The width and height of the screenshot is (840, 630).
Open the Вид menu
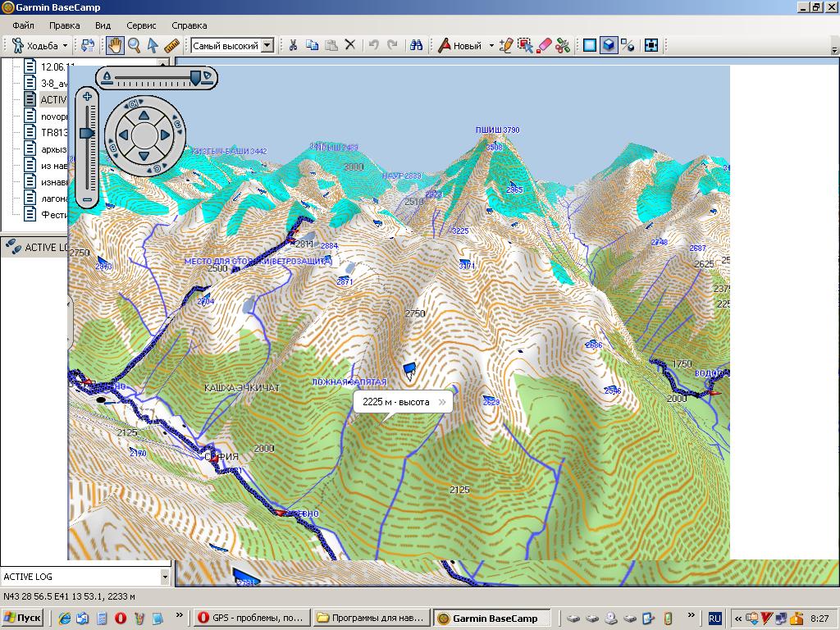click(103, 25)
